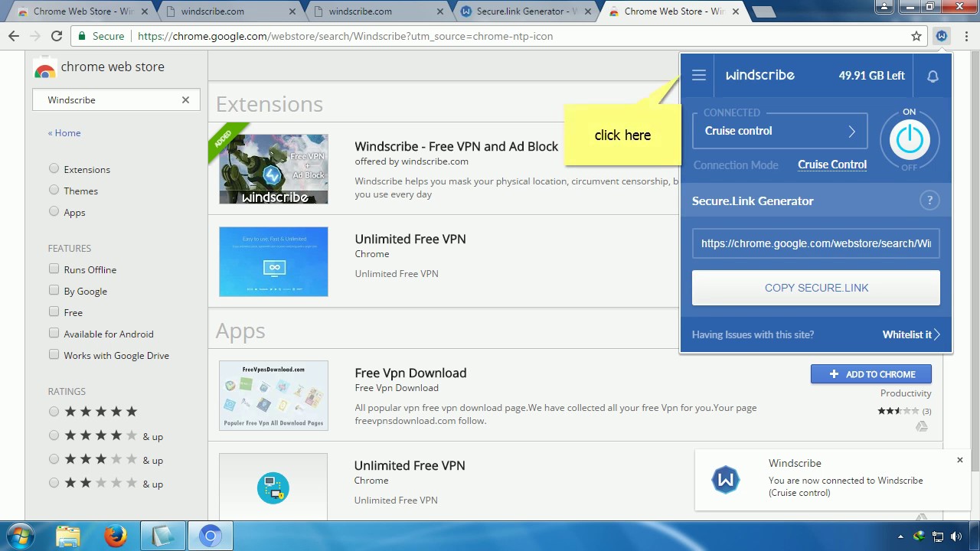
Task: Open Free Vpn Download app thumbnail
Action: pyautogui.click(x=273, y=396)
